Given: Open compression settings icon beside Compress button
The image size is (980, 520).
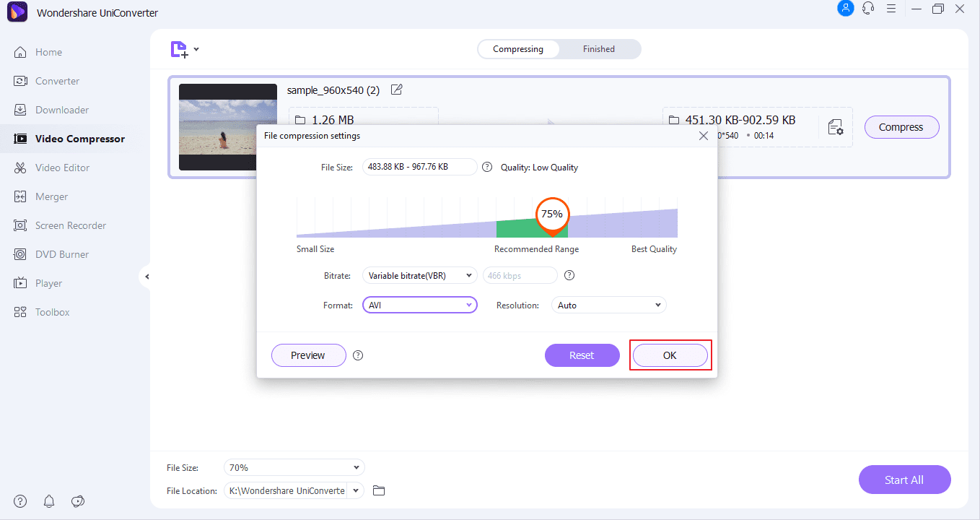Looking at the screenshot, I should pos(835,128).
